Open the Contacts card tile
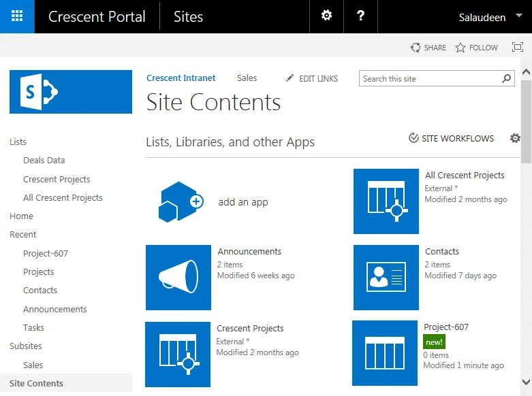Image resolution: width=532 pixels, height=396 pixels. point(386,278)
